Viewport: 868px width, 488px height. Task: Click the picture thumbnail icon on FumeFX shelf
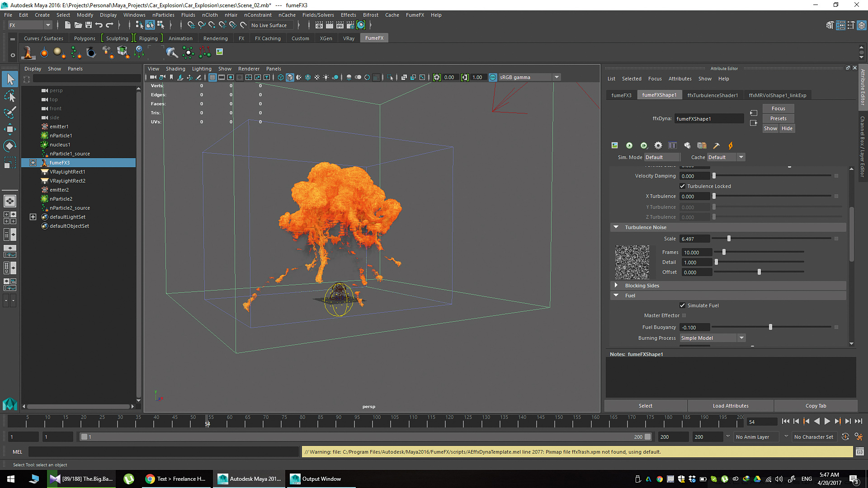pyautogui.click(x=220, y=52)
